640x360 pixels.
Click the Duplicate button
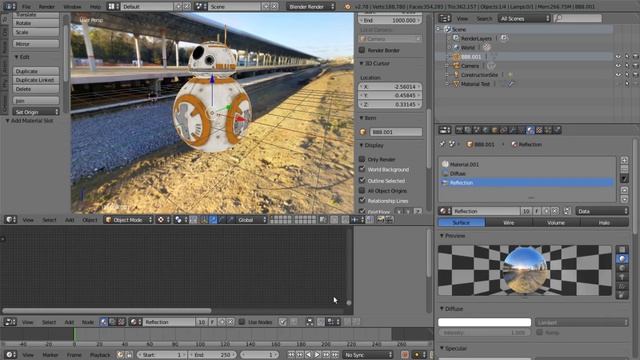click(36, 71)
